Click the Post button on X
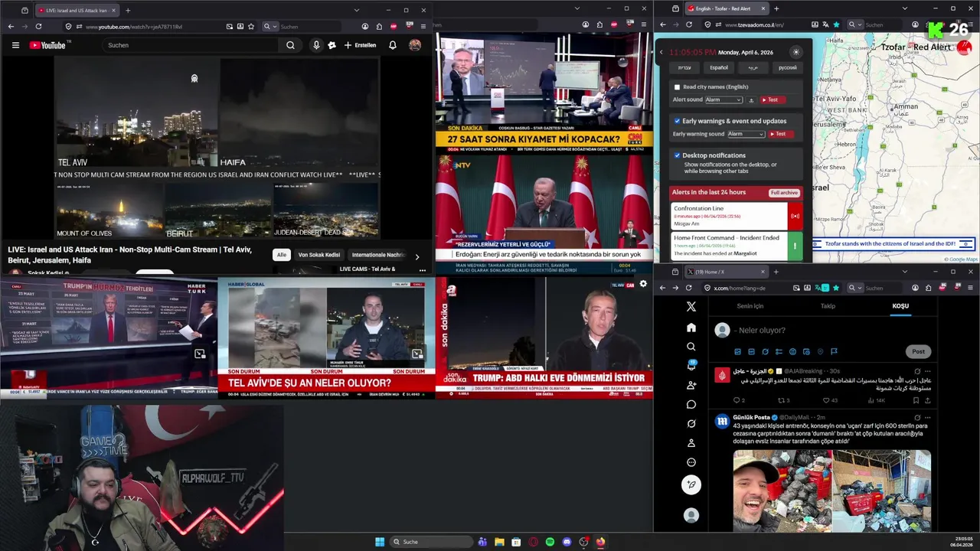The height and width of the screenshot is (551, 980). (x=918, y=351)
